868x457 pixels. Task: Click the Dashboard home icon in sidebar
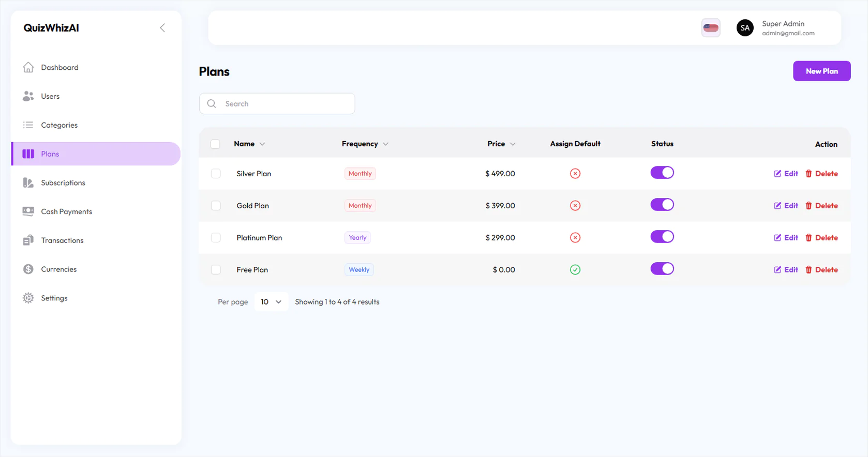28,68
